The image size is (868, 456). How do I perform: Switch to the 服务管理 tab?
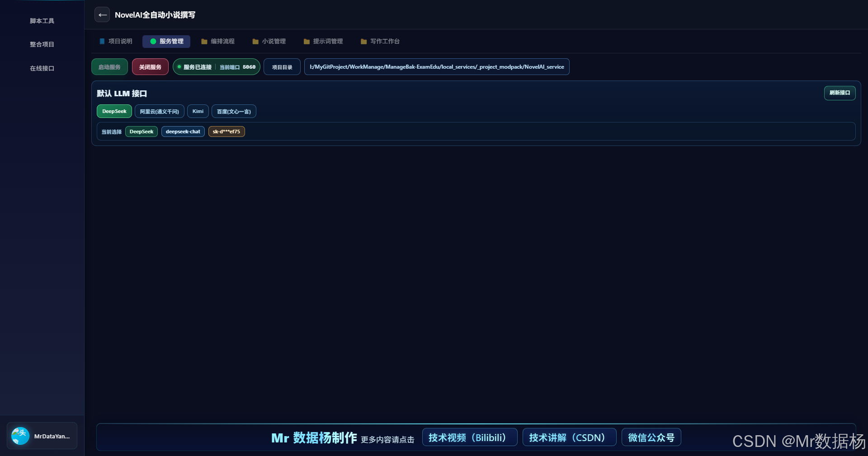pos(166,41)
